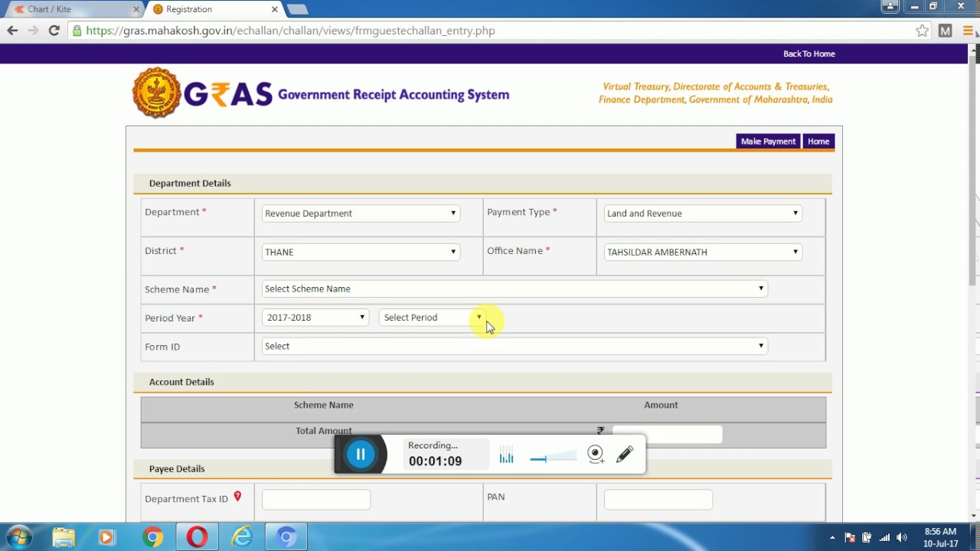This screenshot has width=980, height=551.
Task: Show hidden system tray icons
Action: pyautogui.click(x=832, y=537)
